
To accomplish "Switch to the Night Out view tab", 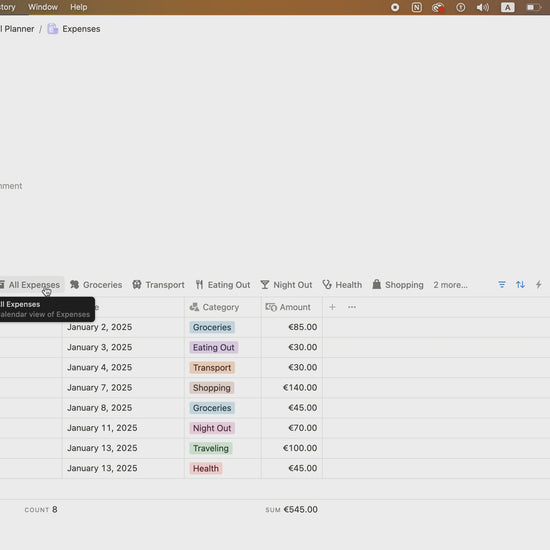I will click(286, 285).
